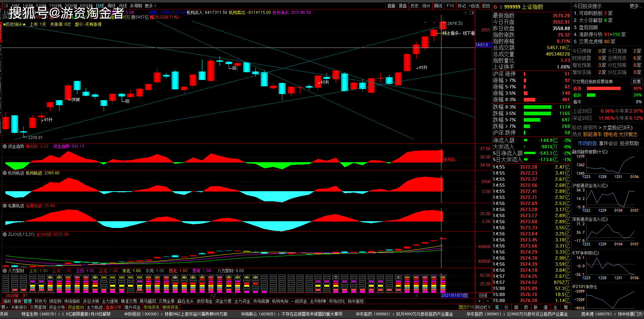644x319 pixels.
Task: Select the 日线 chart period
Action: coord(100,6)
